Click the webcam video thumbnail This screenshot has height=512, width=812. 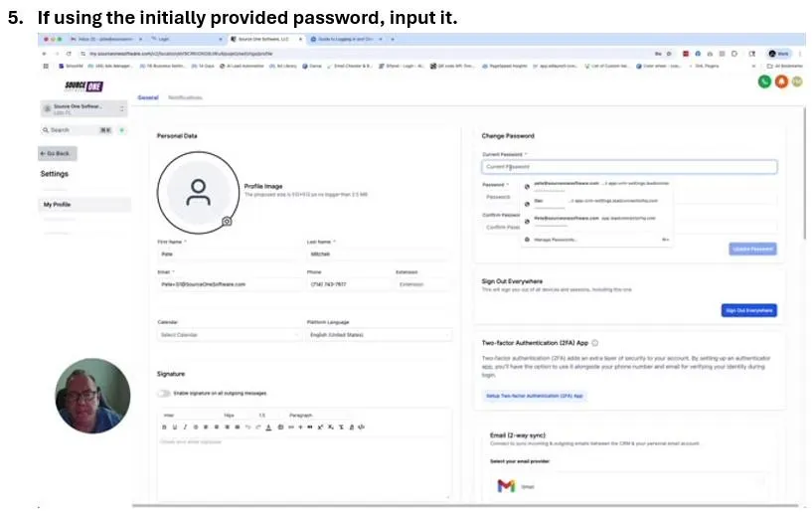click(x=92, y=396)
